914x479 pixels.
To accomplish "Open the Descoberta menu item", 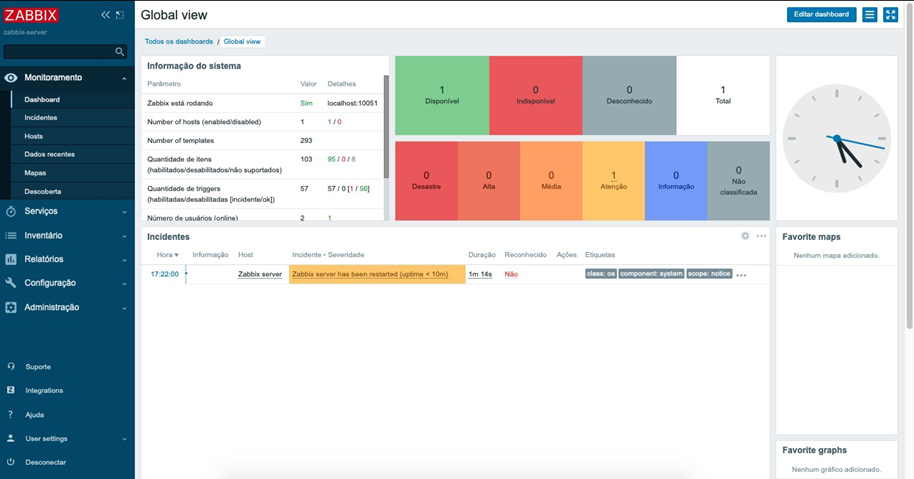I will (x=43, y=192).
